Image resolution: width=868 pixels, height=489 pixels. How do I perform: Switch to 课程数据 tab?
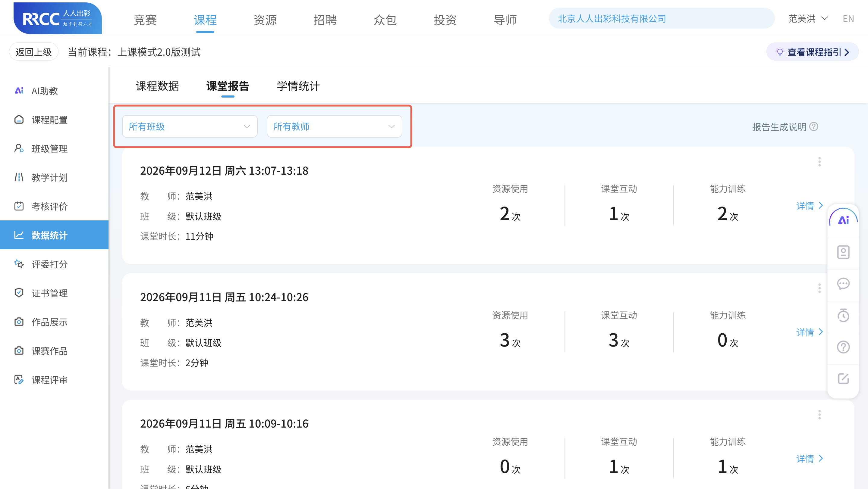point(157,86)
